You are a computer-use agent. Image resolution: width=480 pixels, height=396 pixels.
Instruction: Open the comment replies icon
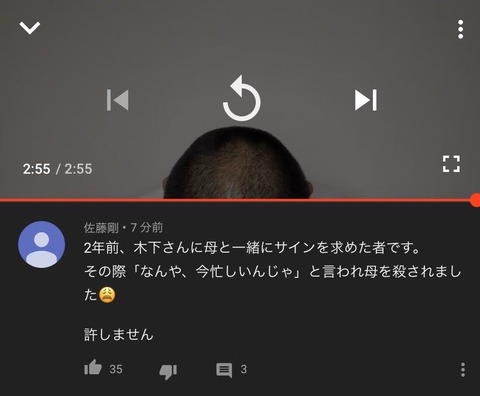coord(224,370)
